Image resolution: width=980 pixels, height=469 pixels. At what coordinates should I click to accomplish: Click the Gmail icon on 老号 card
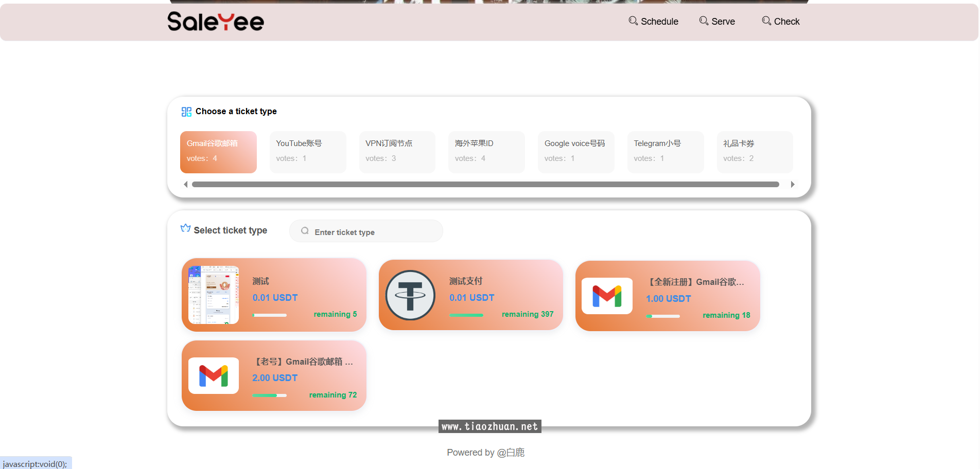pyautogui.click(x=213, y=376)
